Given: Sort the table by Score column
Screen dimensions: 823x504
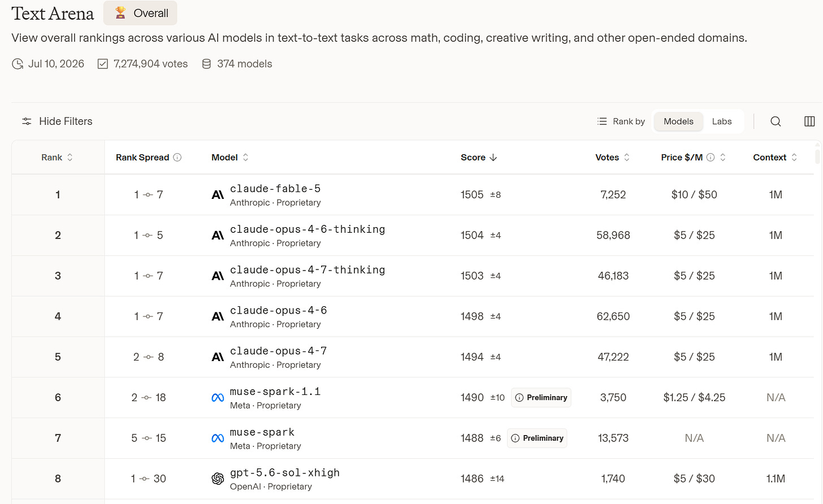Looking at the screenshot, I should (479, 158).
